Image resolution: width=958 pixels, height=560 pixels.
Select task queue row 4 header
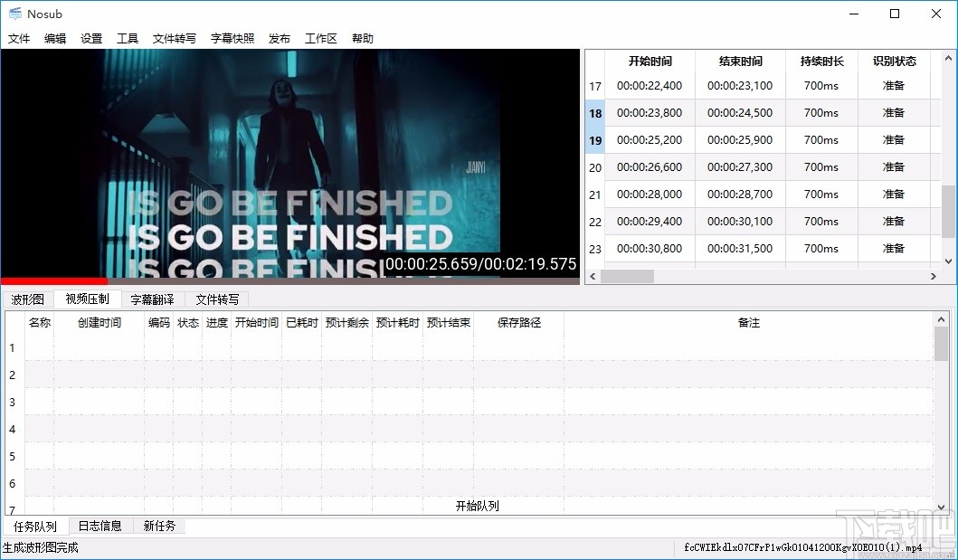(x=13, y=430)
